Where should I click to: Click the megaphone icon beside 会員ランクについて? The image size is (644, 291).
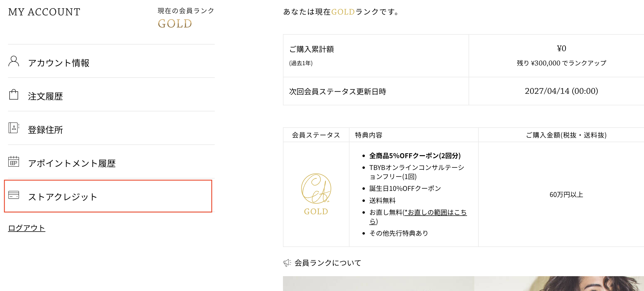coord(287,263)
